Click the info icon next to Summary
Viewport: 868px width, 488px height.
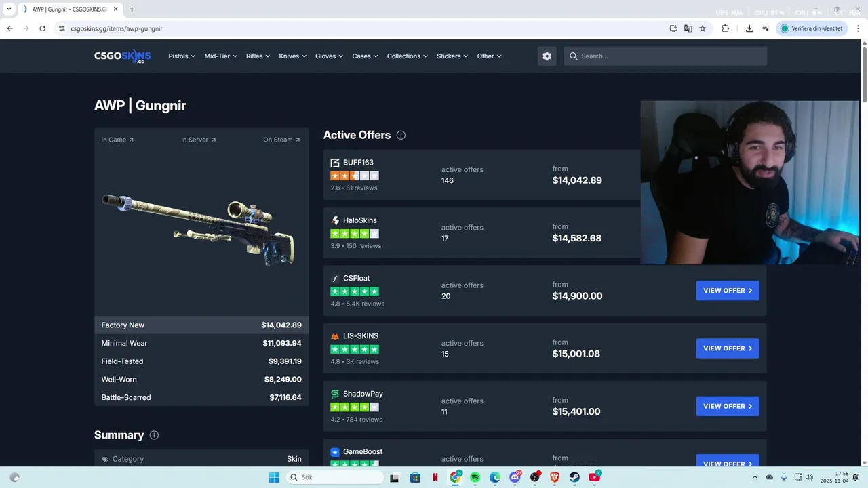[154, 435]
